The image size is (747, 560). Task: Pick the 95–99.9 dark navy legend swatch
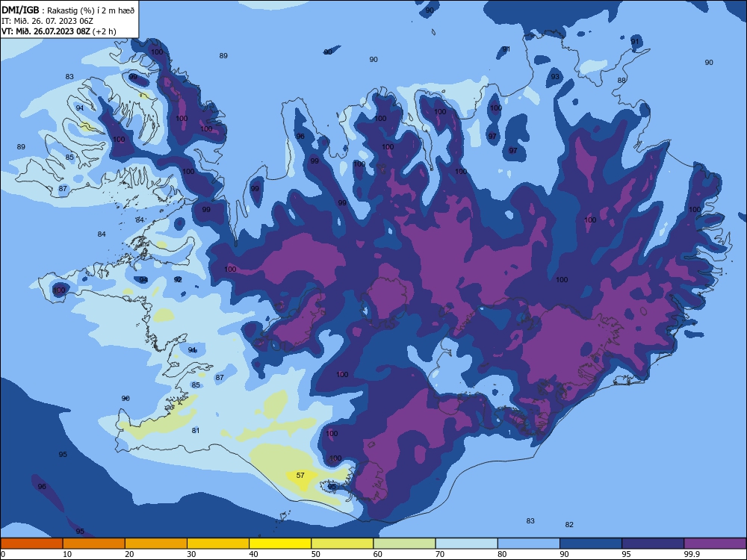pyautogui.click(x=653, y=544)
